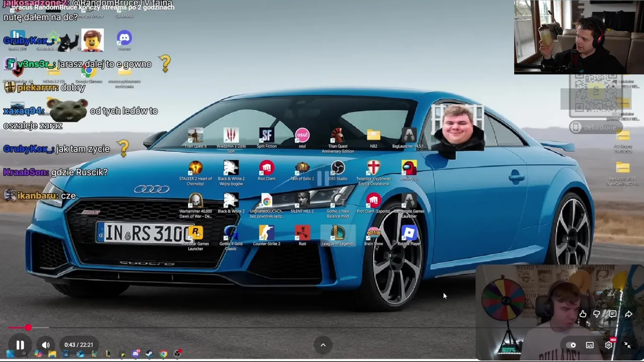This screenshot has height=362, width=644.
Task: Open OBS Studio desktop shortcut
Action: 338,171
